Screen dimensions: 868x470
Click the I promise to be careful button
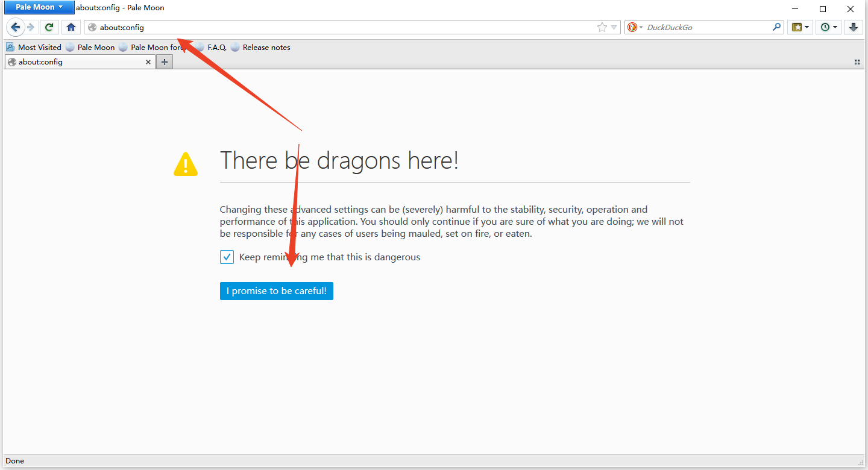(x=276, y=291)
